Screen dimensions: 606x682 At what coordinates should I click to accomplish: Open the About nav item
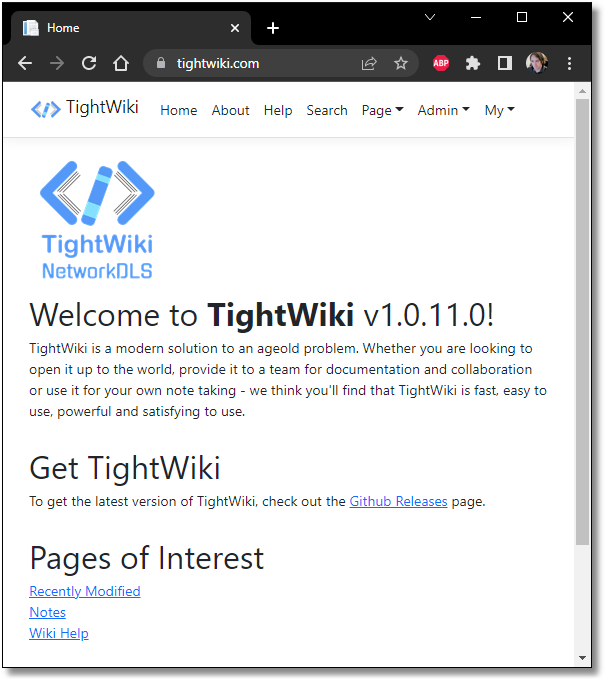click(230, 110)
